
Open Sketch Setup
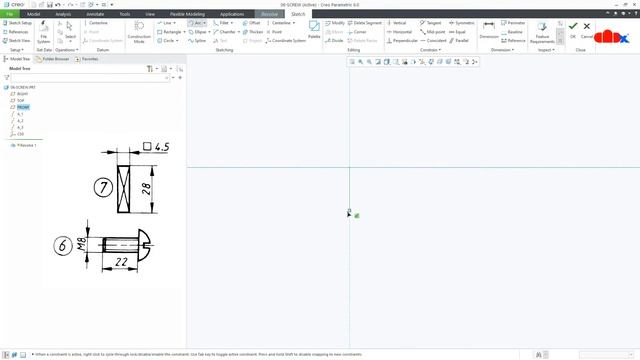tap(17, 23)
